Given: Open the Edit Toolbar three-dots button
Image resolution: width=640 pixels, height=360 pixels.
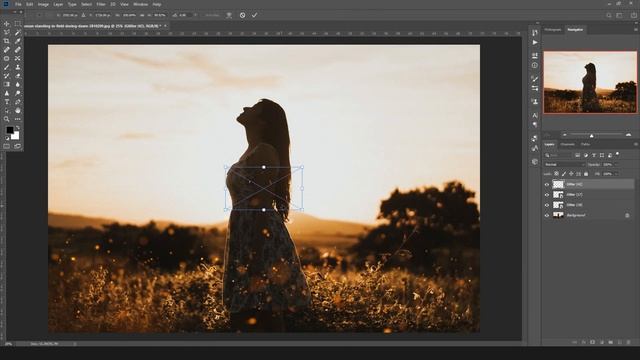Looking at the screenshot, I should 18,119.
